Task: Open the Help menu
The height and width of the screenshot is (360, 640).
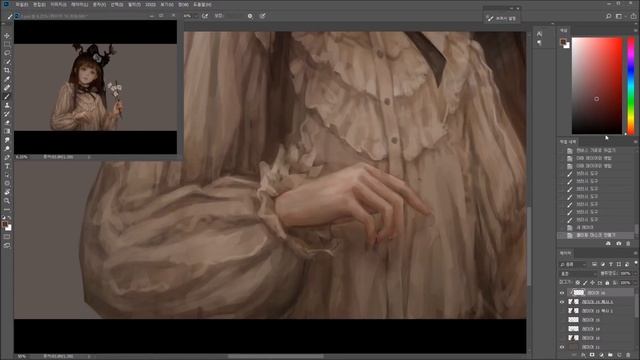Action: click(202, 4)
